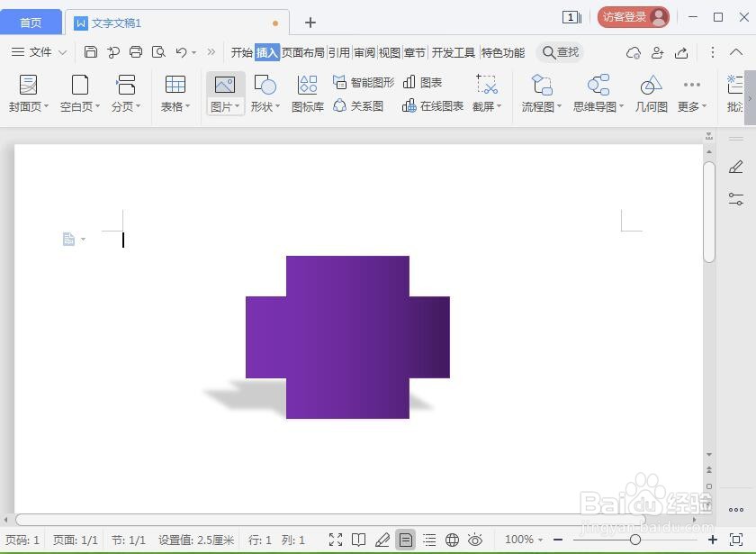The image size is (756, 554).
Task: Open the sidebar settings sliders icon
Action: click(736, 199)
